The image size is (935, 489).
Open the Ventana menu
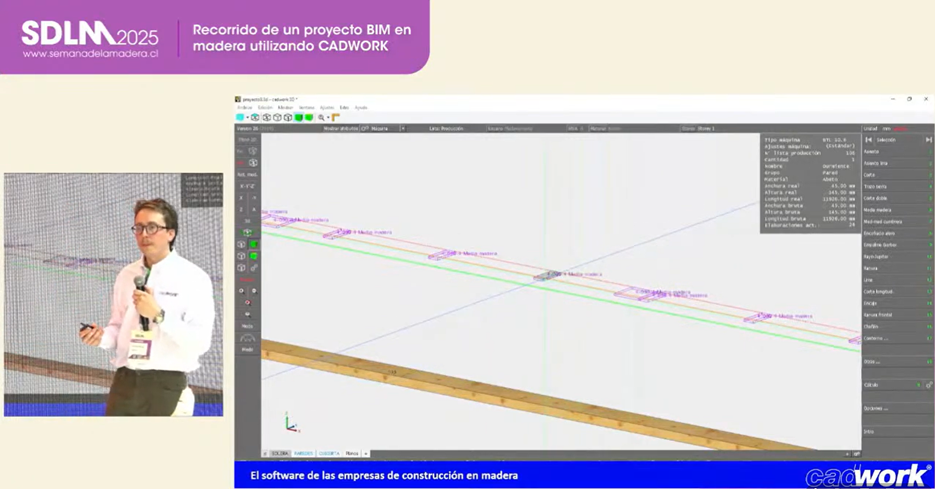click(x=306, y=107)
